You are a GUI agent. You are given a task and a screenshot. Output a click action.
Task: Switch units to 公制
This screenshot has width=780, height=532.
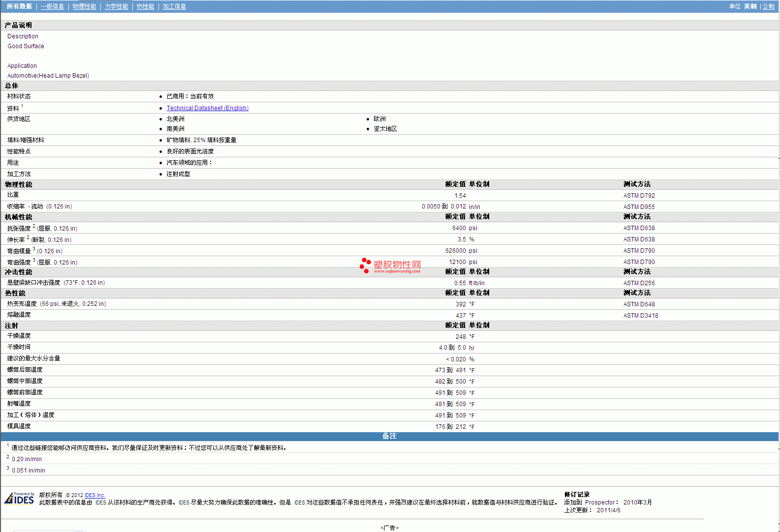point(768,6)
